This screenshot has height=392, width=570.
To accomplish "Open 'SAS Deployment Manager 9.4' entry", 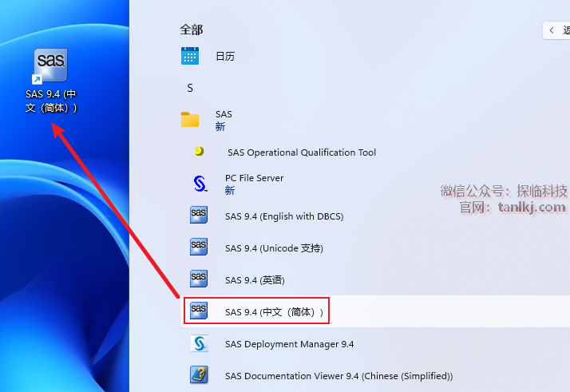I will [289, 344].
